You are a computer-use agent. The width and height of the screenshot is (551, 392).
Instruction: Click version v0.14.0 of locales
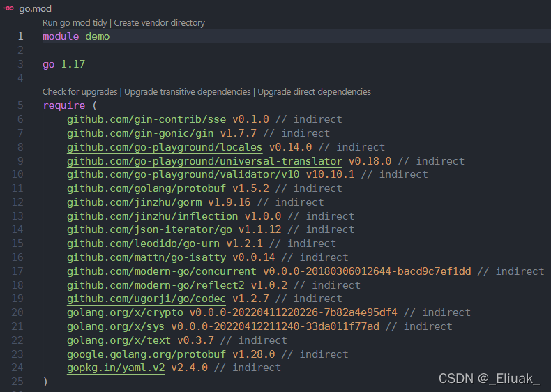(290, 147)
